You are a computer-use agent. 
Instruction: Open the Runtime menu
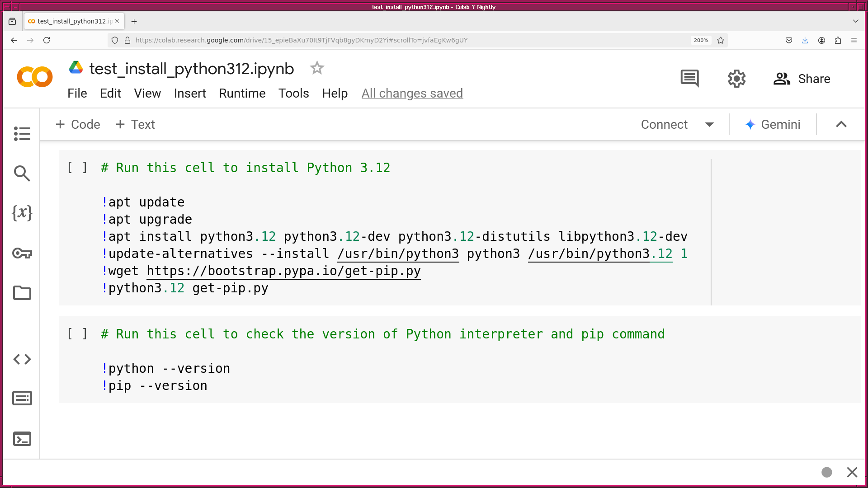click(242, 94)
